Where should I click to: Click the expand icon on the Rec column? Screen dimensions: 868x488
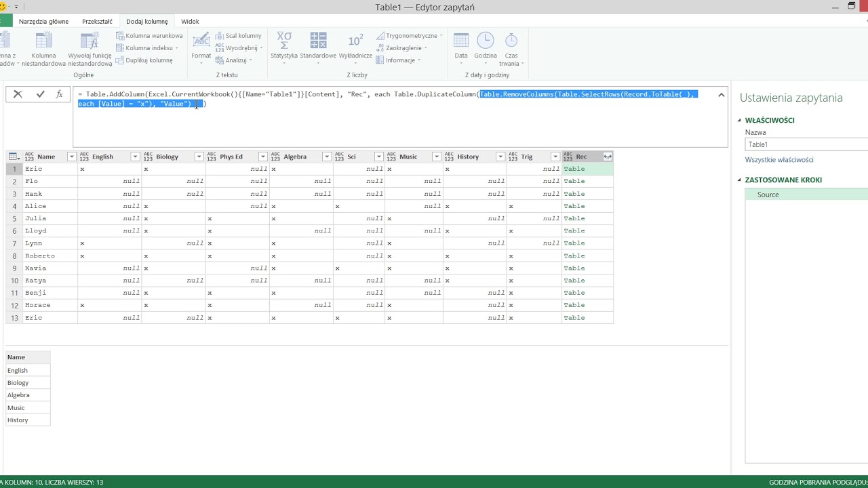[x=608, y=157]
